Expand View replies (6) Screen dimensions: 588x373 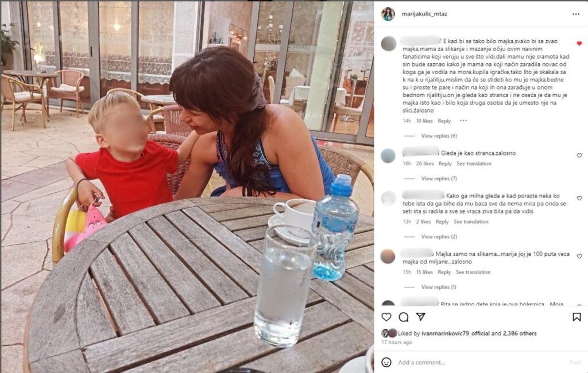(x=439, y=135)
